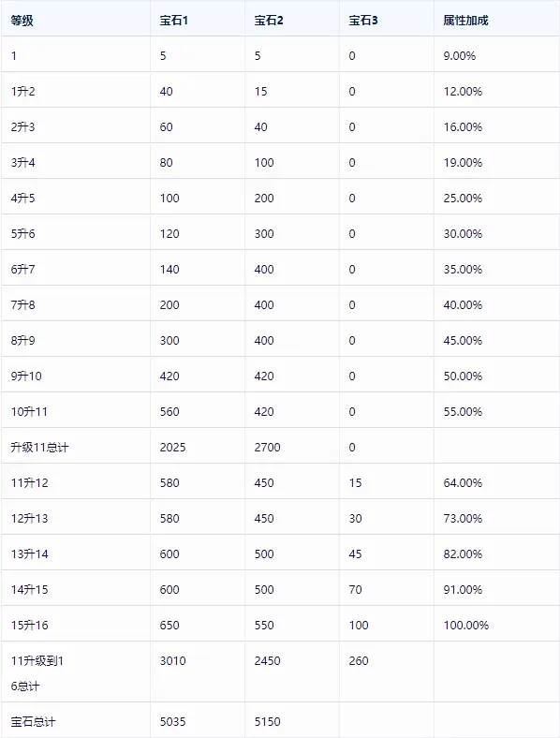560x738 pixels.
Task: Click the 11升级到16总计 row label
Action: pos(37,673)
